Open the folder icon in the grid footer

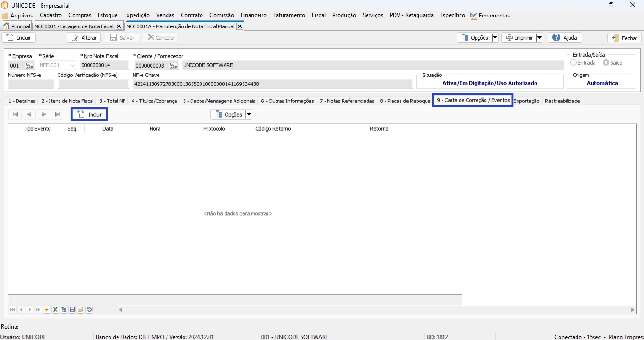coord(81,310)
